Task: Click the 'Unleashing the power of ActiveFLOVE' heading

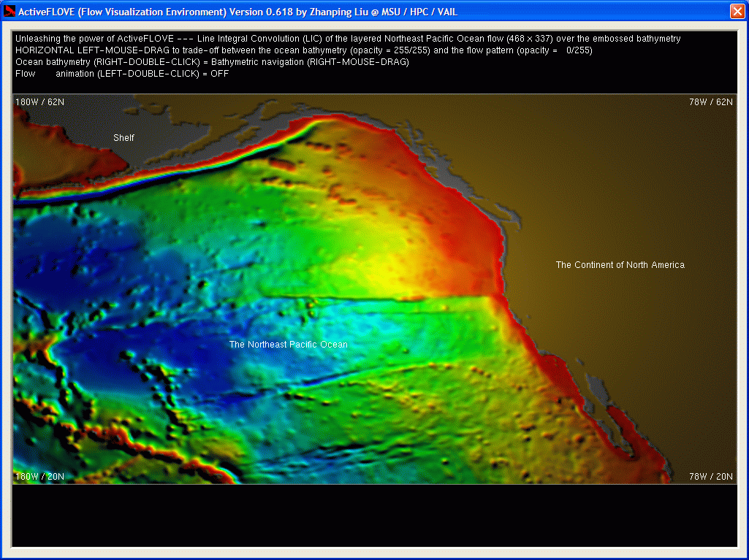Action: coord(95,39)
